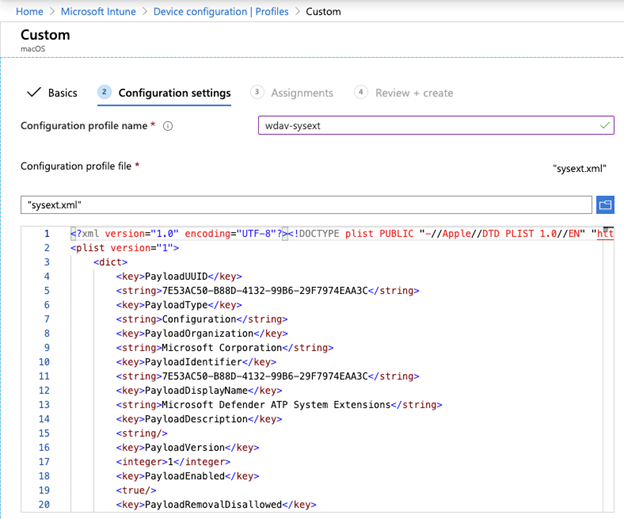
Task: Click the step 2 circle icon
Action: [104, 92]
